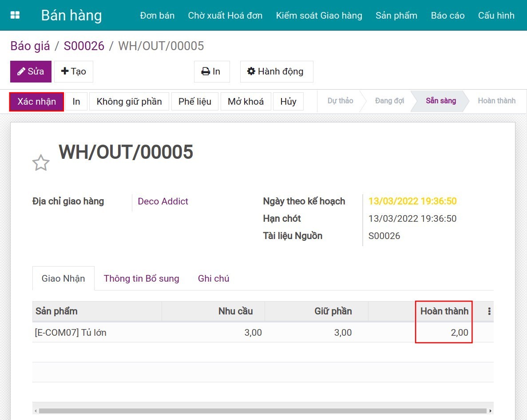The height and width of the screenshot is (420, 527).
Task: Click Không giữ phần button
Action: tap(129, 102)
